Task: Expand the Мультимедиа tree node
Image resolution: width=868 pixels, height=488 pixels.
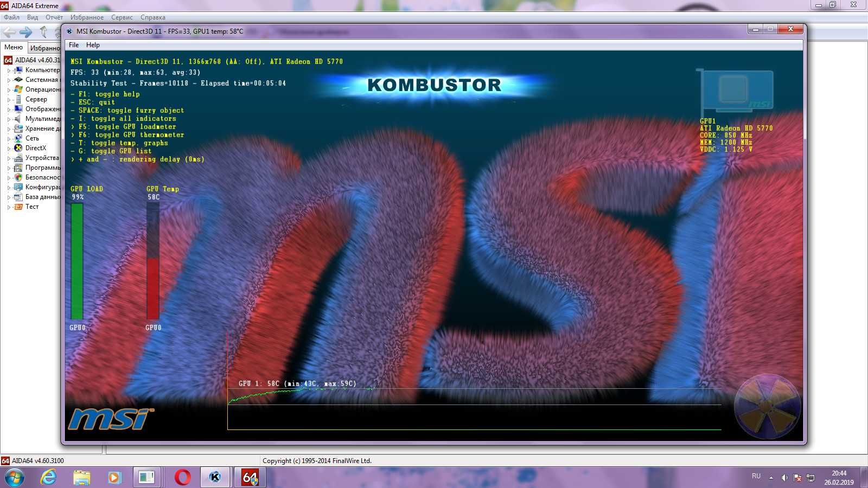Action: pyautogui.click(x=9, y=119)
